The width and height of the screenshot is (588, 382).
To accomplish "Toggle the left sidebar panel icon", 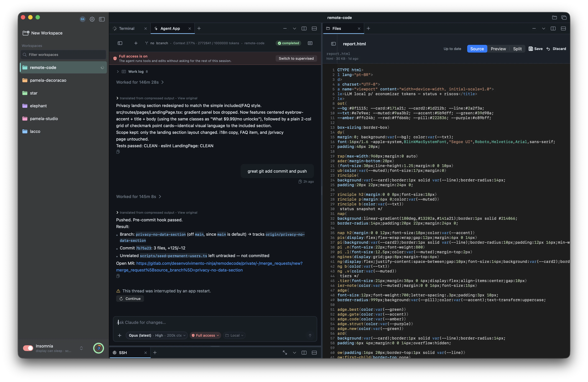I will (102, 19).
